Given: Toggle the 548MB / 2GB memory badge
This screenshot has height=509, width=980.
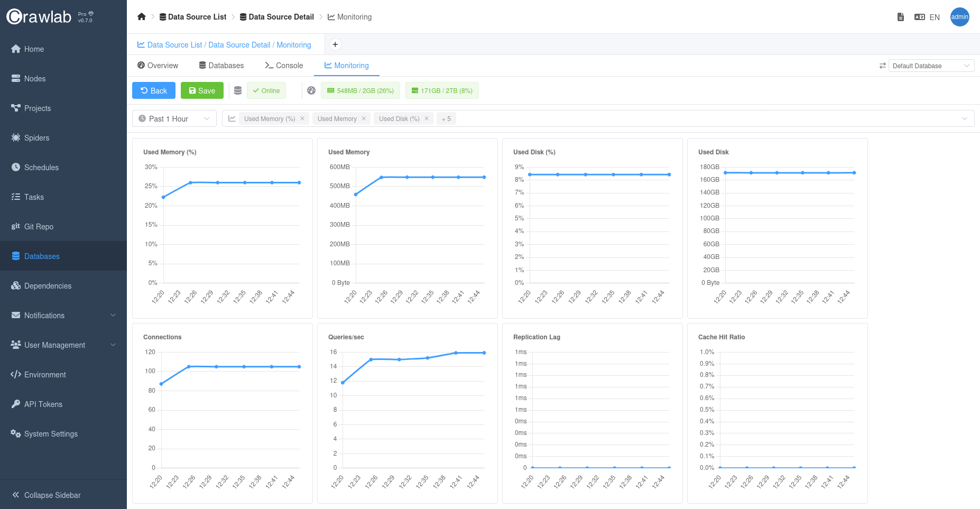Looking at the screenshot, I should click(x=360, y=90).
